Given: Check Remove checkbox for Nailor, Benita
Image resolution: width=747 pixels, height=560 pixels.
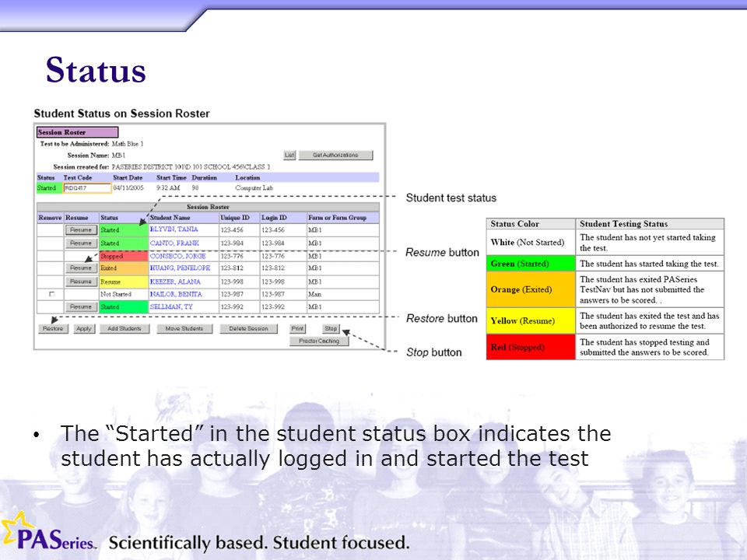Looking at the screenshot, I should coord(51,294).
